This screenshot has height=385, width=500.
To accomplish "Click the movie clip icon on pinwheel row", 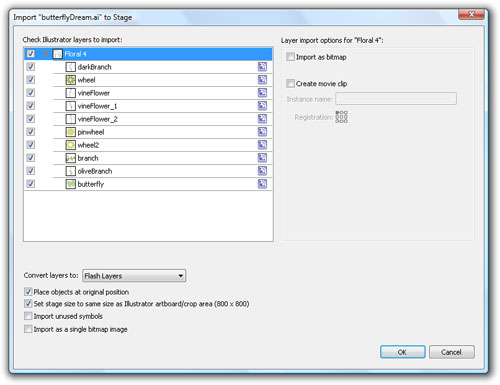I will (262, 132).
